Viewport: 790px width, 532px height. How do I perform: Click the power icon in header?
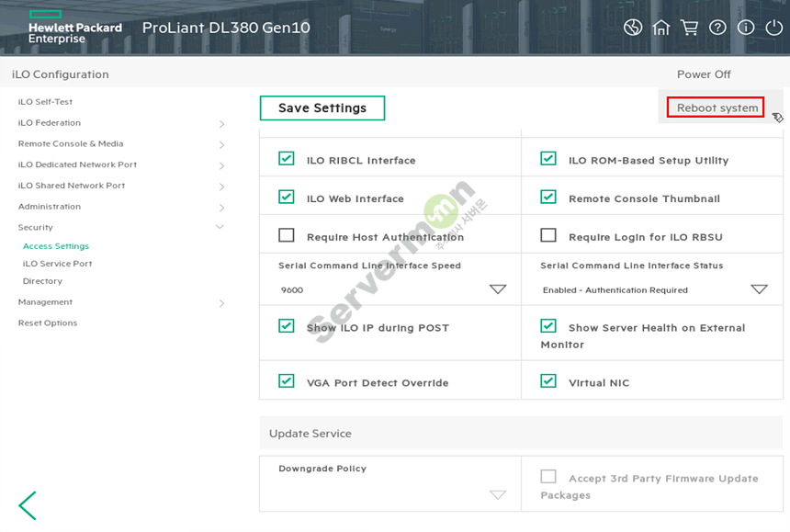pos(773,28)
